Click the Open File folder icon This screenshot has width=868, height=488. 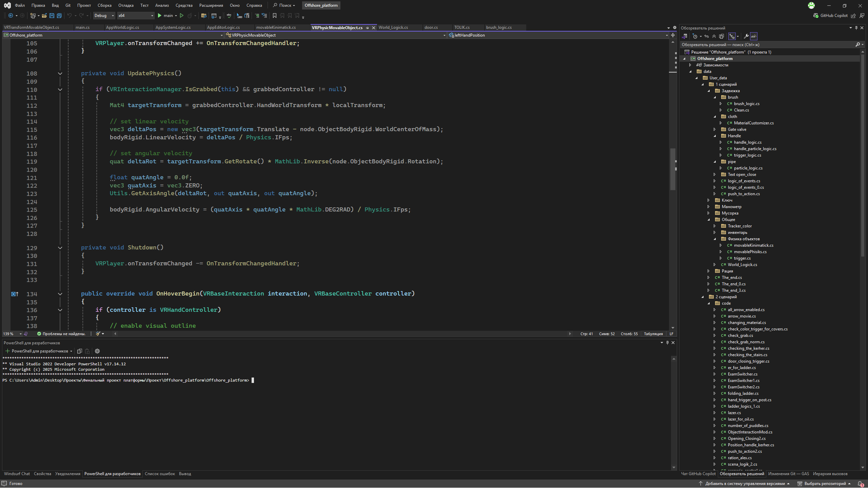click(x=44, y=16)
